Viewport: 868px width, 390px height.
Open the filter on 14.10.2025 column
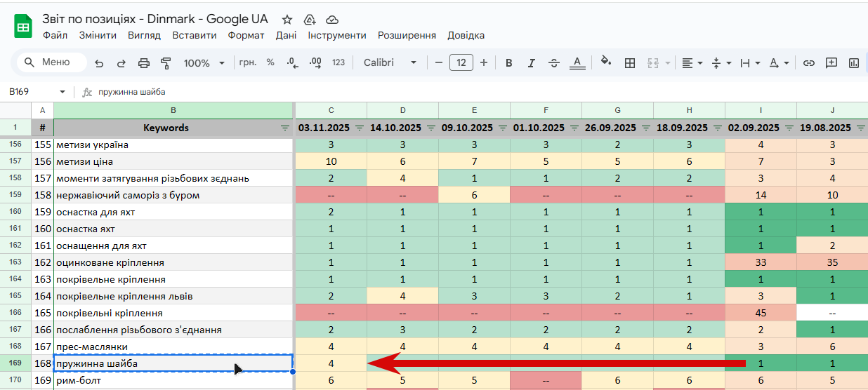430,128
